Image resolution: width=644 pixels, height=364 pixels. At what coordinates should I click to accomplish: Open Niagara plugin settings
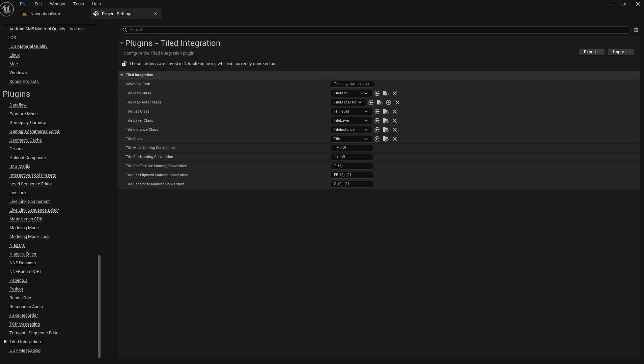click(x=17, y=245)
